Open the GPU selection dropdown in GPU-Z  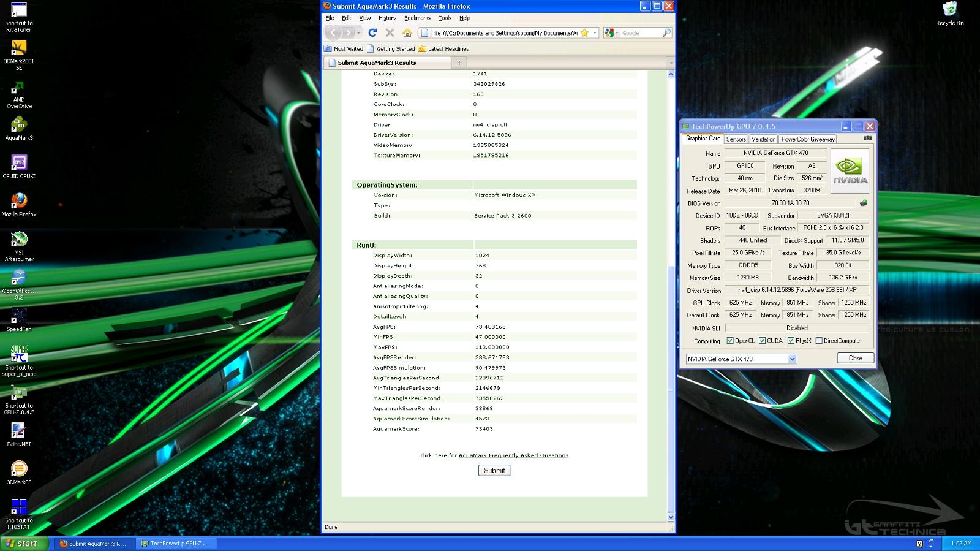(x=792, y=359)
